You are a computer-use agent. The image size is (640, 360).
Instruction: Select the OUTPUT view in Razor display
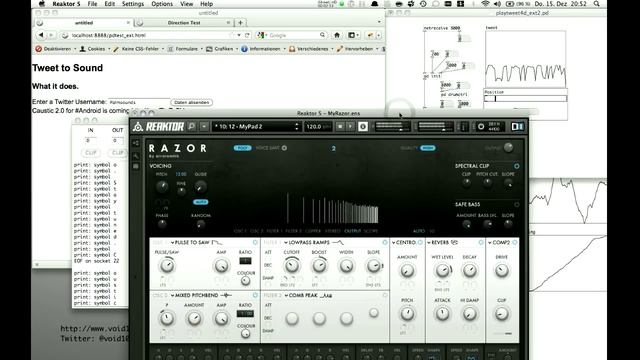pyautogui.click(x=353, y=231)
